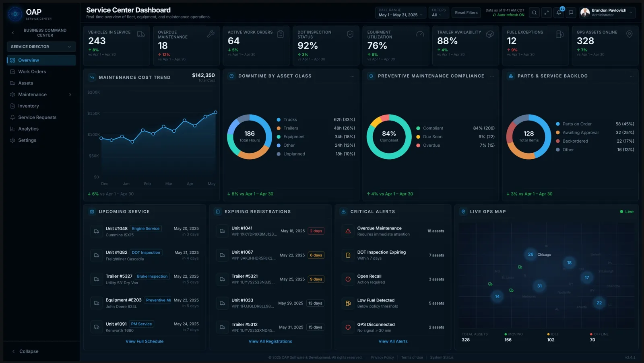Click the Expiring Registrations document icon
The height and width of the screenshot is (363, 644).
[218, 211]
